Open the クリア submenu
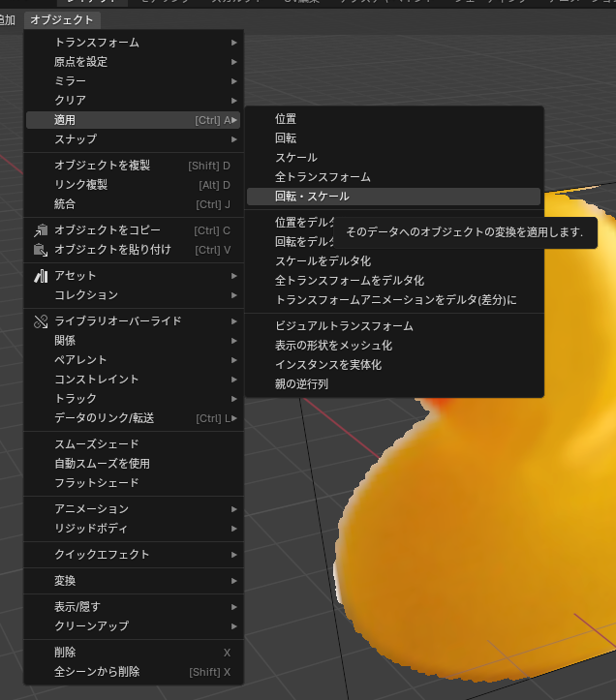616x700 pixels. [133, 101]
